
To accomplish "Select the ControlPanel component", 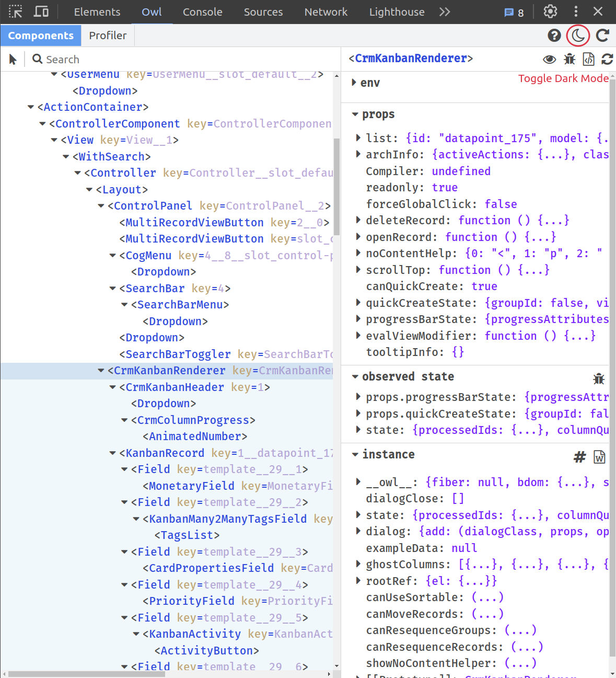I will (153, 206).
